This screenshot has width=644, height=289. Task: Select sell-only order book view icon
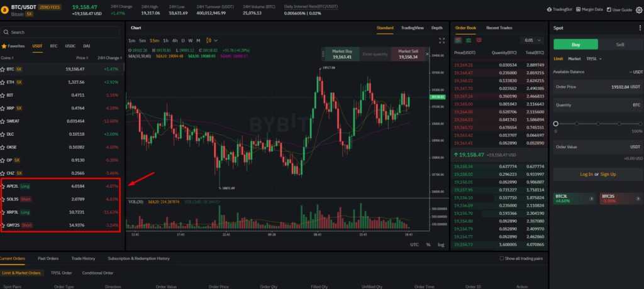[x=479, y=40]
